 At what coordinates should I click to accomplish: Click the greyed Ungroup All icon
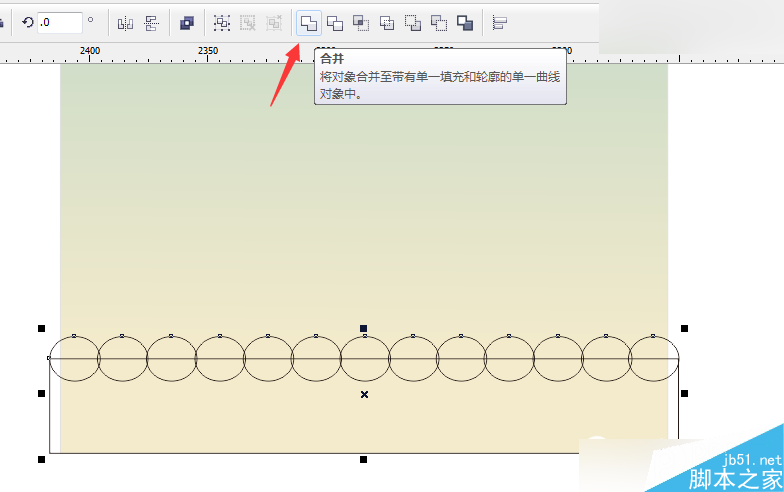click(274, 23)
